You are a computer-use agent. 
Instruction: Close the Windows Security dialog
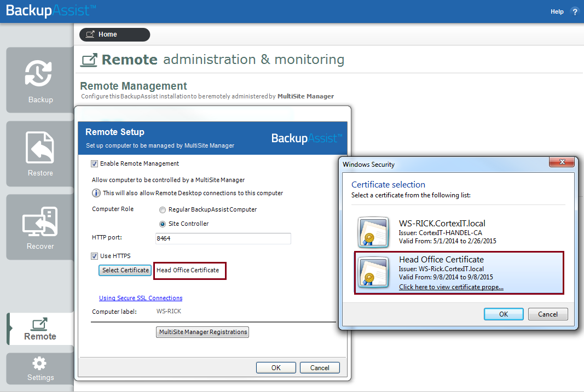tap(562, 162)
